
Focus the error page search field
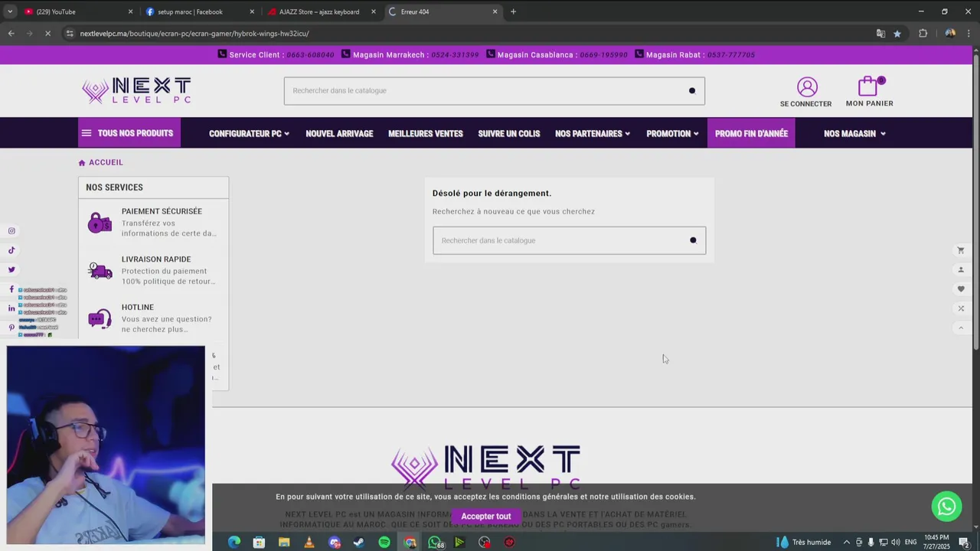569,240
